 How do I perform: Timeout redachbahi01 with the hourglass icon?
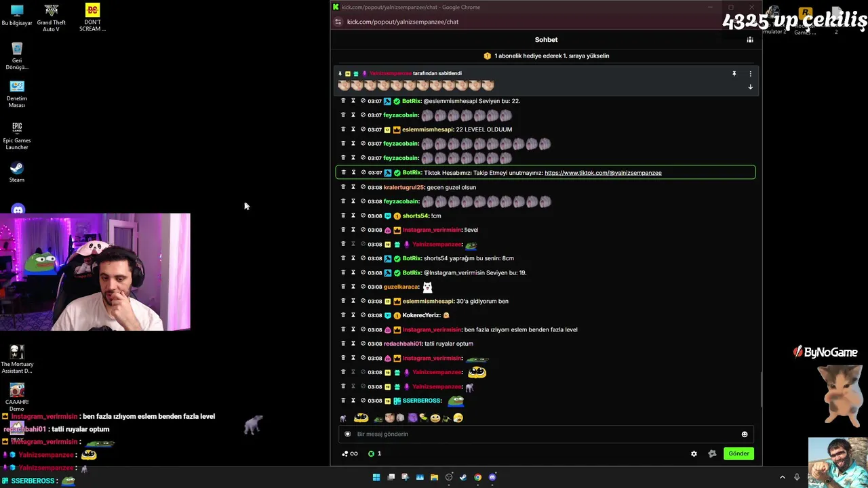pos(353,344)
